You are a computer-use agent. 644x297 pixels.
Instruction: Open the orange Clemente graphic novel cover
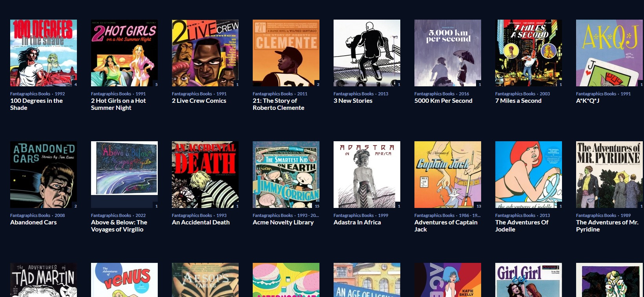click(286, 53)
